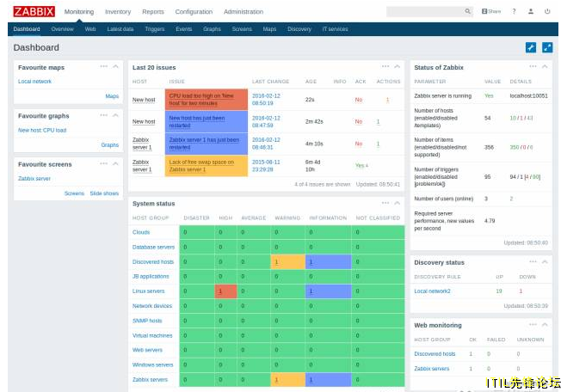Open Last 20 issues widget options menu
This screenshot has width=561, height=392.
click(385, 66)
